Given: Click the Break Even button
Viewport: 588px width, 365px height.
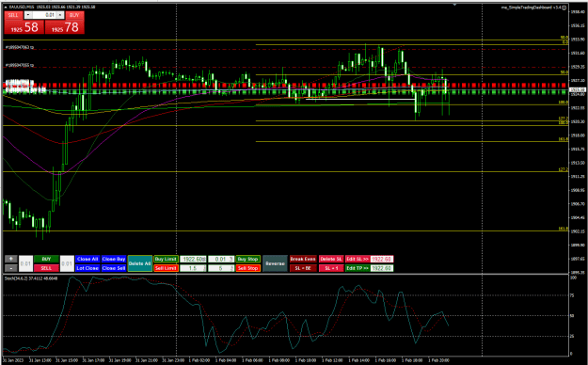Looking at the screenshot, I should (x=303, y=259).
